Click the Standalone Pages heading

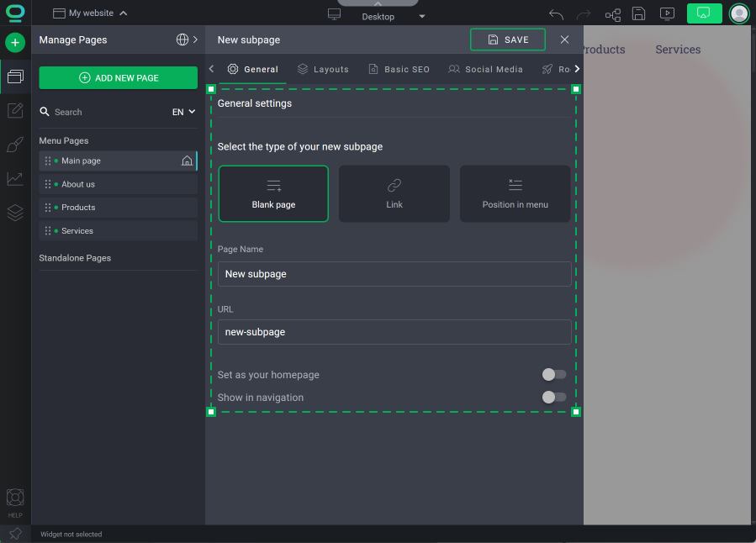(75, 258)
